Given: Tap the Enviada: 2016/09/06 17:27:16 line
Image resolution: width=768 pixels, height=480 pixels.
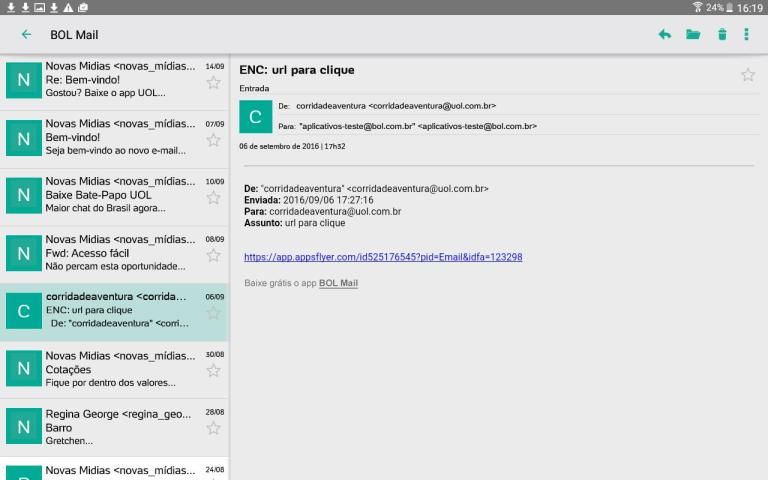Looking at the screenshot, I should [x=309, y=200].
